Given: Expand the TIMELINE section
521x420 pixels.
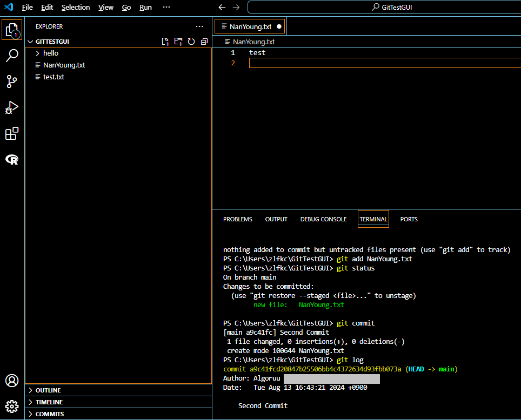Looking at the screenshot, I should tap(118, 402).
